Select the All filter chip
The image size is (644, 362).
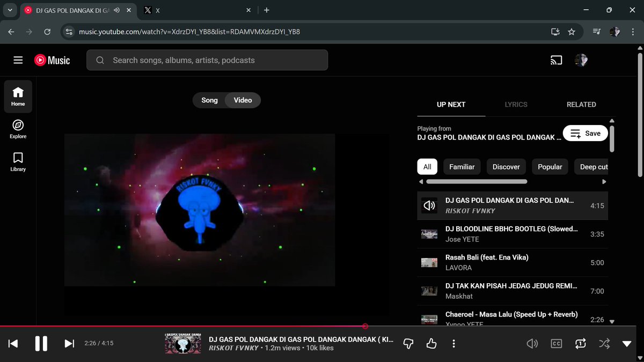pyautogui.click(x=427, y=167)
